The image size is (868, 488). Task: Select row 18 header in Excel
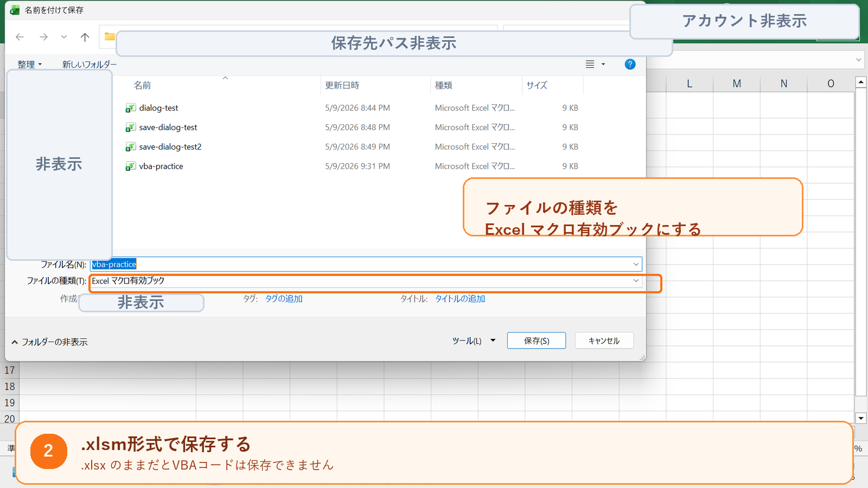(x=10, y=387)
